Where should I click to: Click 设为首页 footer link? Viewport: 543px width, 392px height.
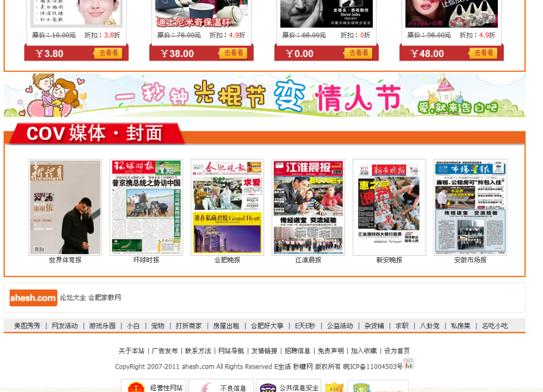point(397,351)
